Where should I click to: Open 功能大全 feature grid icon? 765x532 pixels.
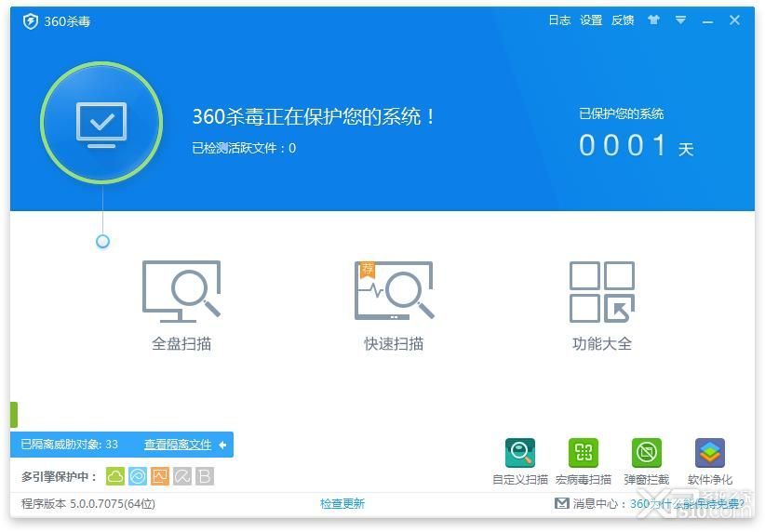pos(602,292)
